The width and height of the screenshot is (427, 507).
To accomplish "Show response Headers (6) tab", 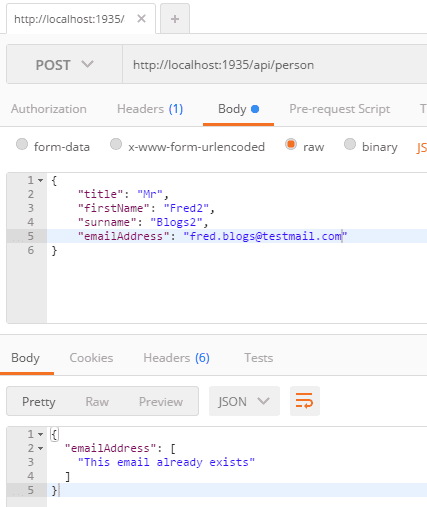I will point(176,358).
